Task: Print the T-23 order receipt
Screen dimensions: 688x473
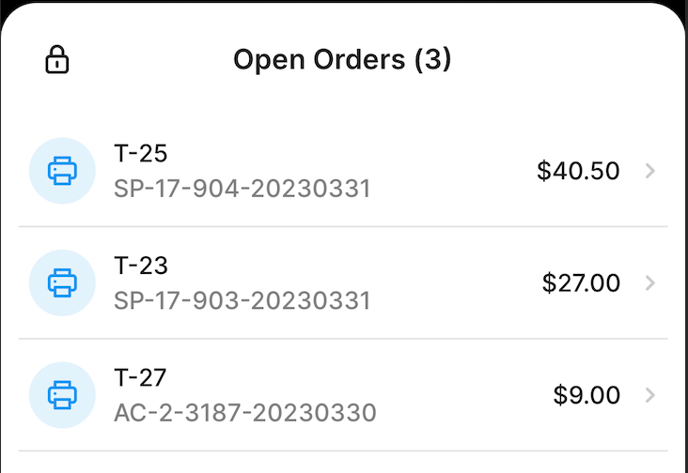Action: pos(62,283)
